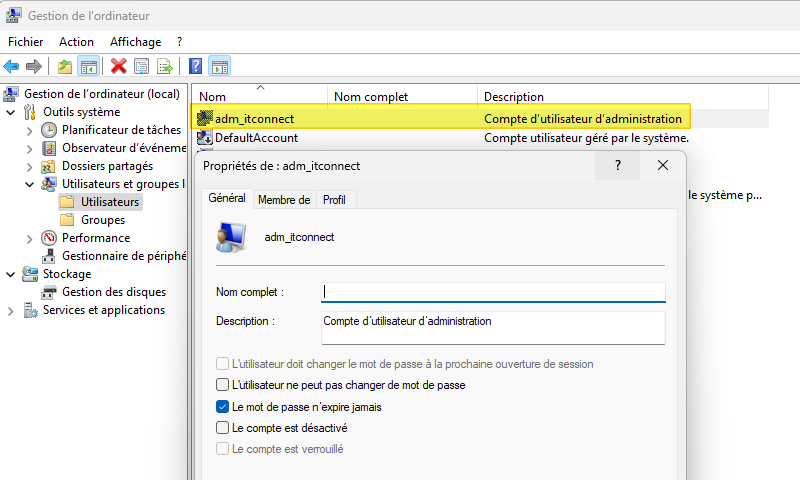The image size is (800, 480).
Task: Select the DefaultAccount name in the user list
Action: [257, 138]
